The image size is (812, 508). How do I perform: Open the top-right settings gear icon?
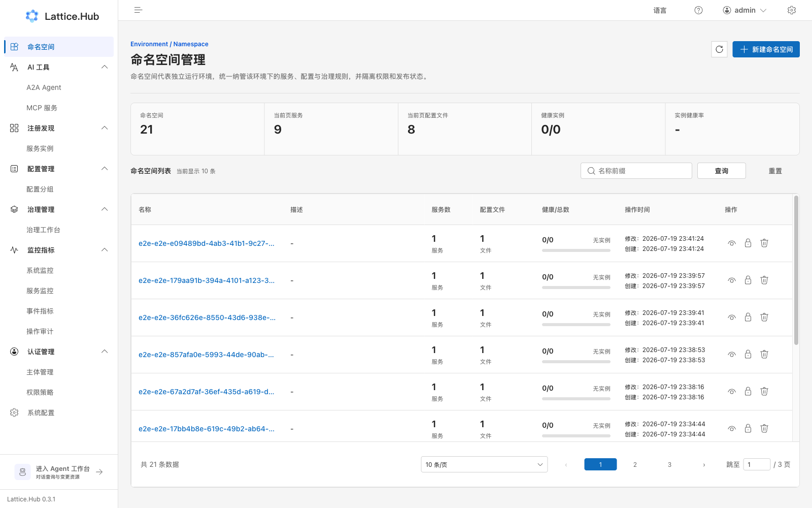792,10
